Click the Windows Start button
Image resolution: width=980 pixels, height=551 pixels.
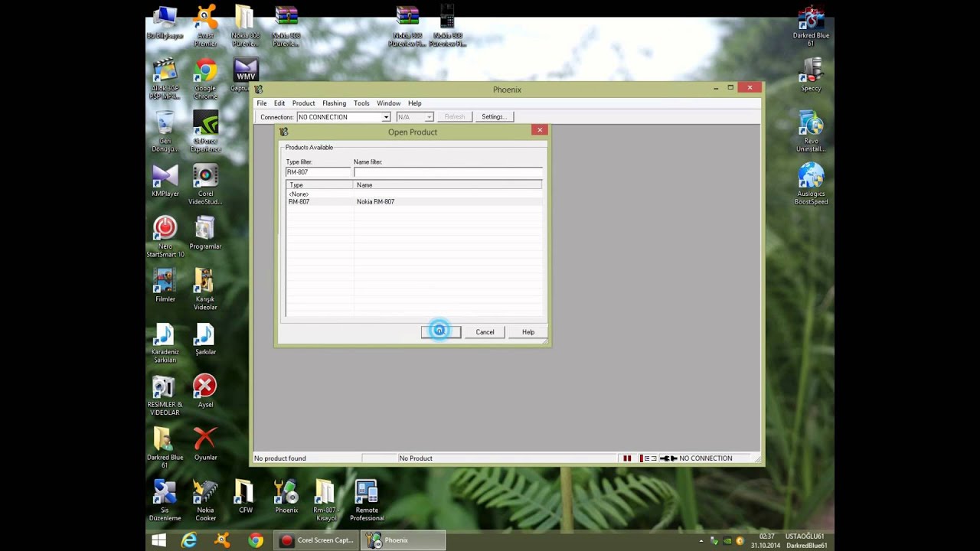tap(159, 540)
